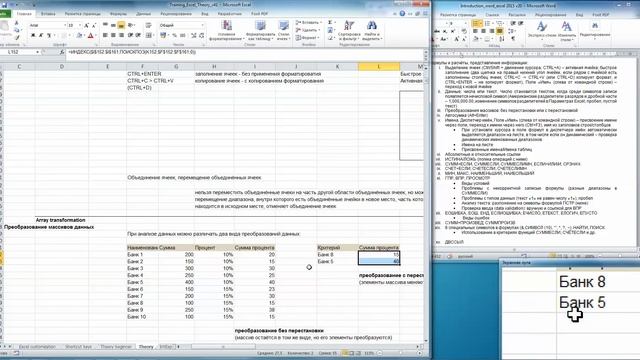640x360 pixels.
Task: Open Cell Styles gallery in Excel
Action: click(x=283, y=30)
